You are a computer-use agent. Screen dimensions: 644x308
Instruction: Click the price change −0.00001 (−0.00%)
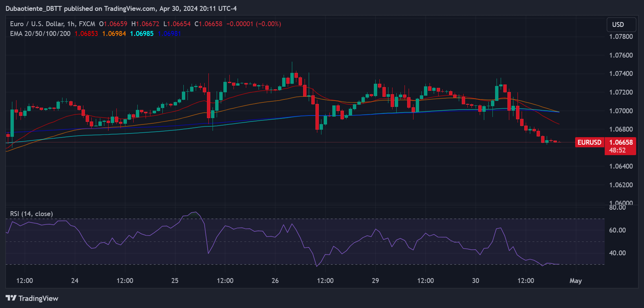pos(254,24)
